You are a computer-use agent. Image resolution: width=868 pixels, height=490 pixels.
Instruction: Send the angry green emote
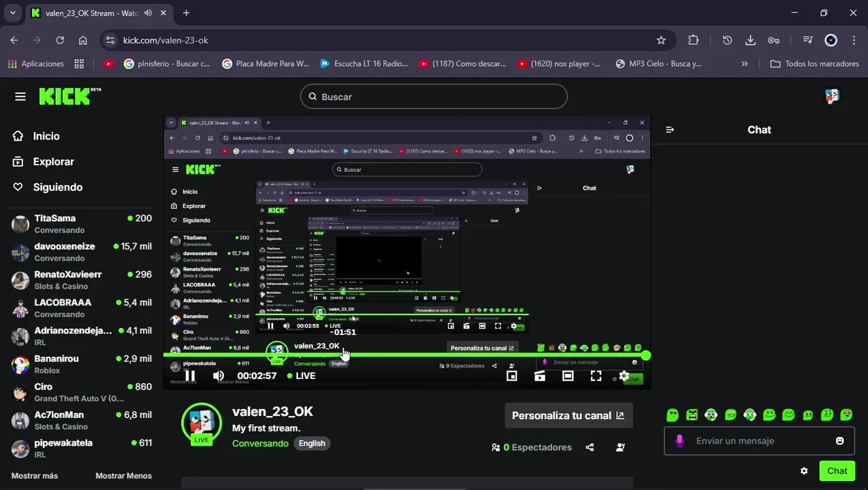pyautogui.click(x=692, y=414)
